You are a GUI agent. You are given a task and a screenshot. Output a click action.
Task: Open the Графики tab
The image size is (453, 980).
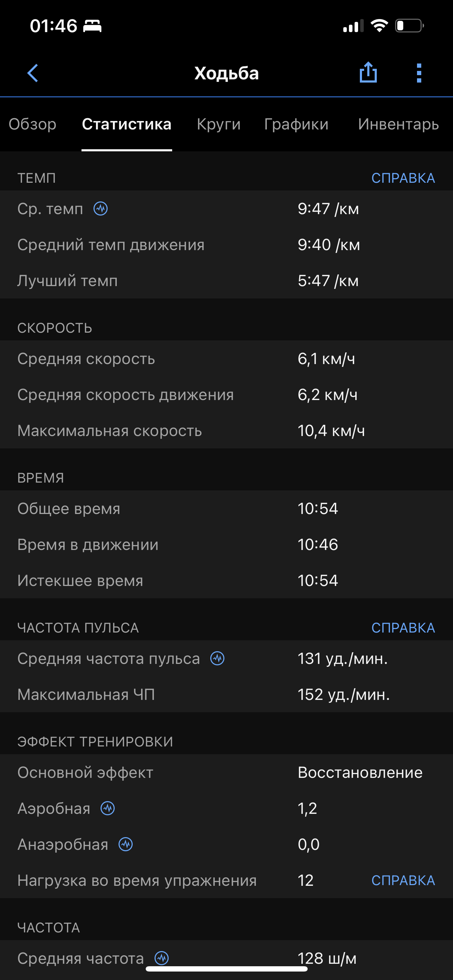coord(296,124)
